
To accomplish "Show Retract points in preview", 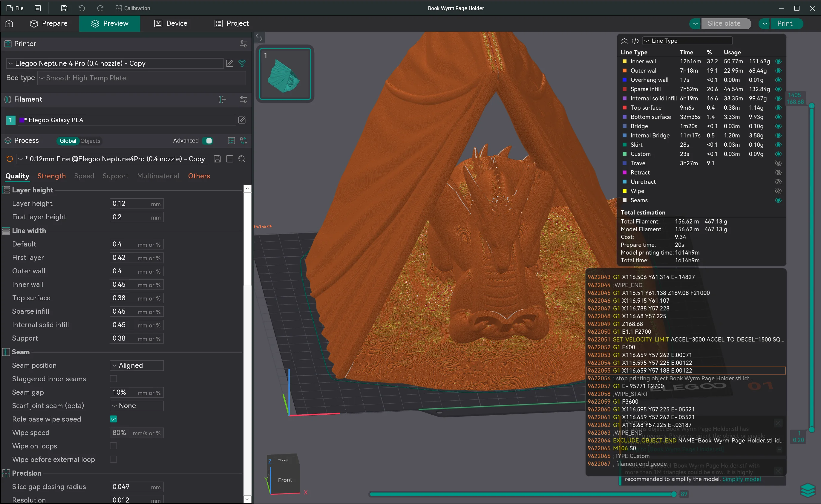I will click(x=778, y=172).
